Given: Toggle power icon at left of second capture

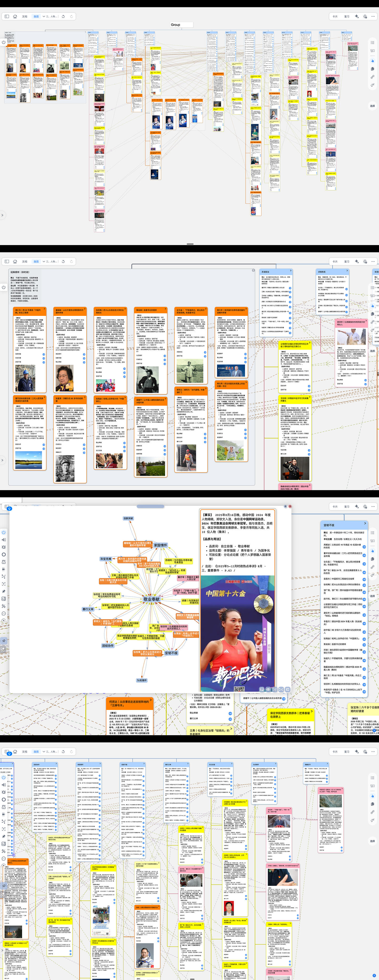Looking at the screenshot, I should (3, 287).
